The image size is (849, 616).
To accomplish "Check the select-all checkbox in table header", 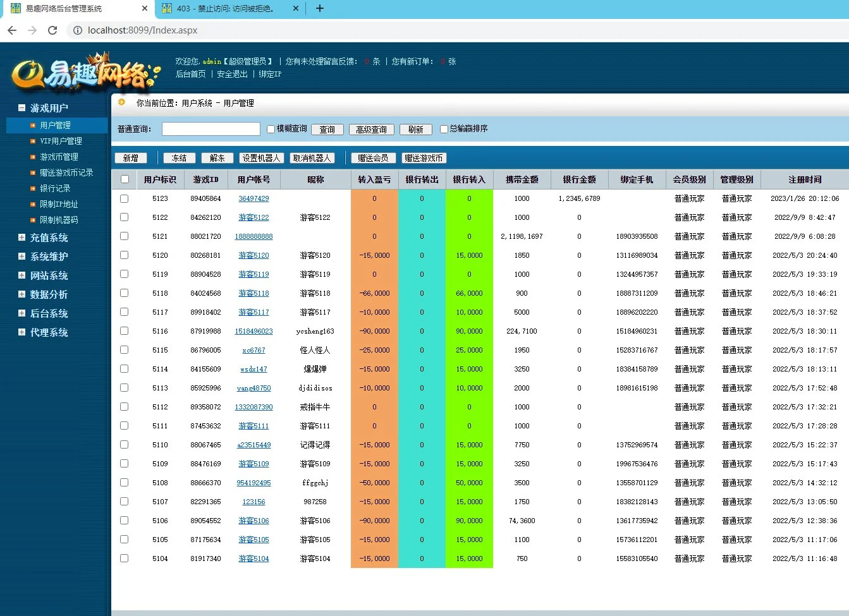I will [x=125, y=179].
